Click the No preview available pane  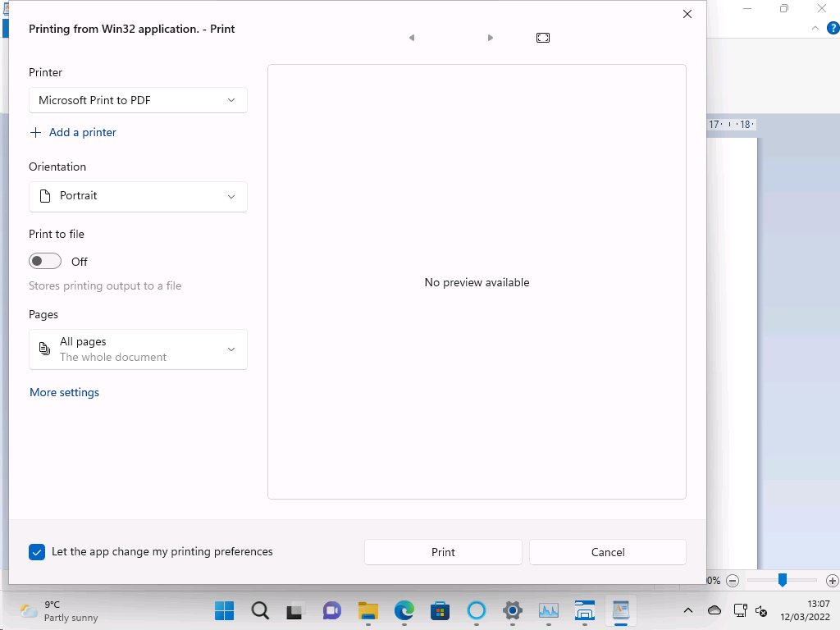click(477, 282)
